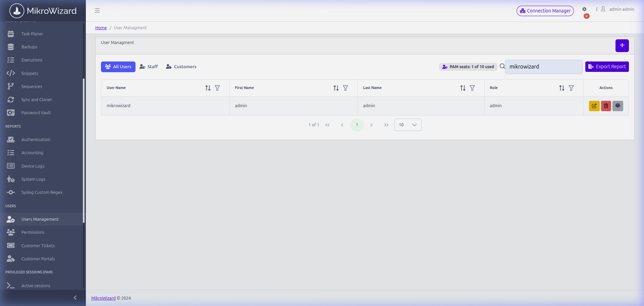644x306 pixels.
Task: Go to last page of results
Action: pos(386,125)
